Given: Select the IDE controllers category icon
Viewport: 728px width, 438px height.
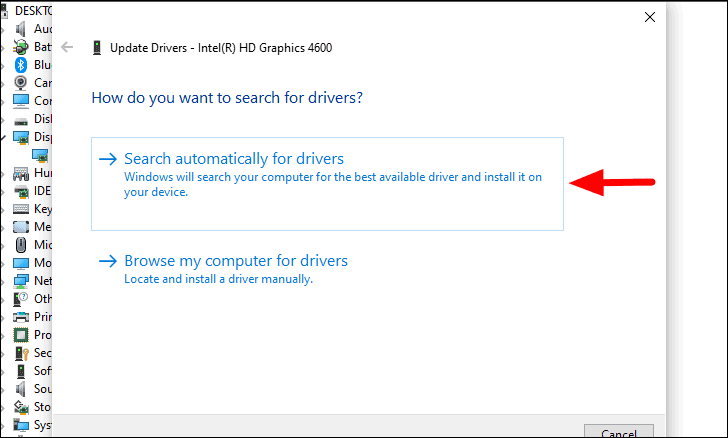Looking at the screenshot, I should [21, 191].
